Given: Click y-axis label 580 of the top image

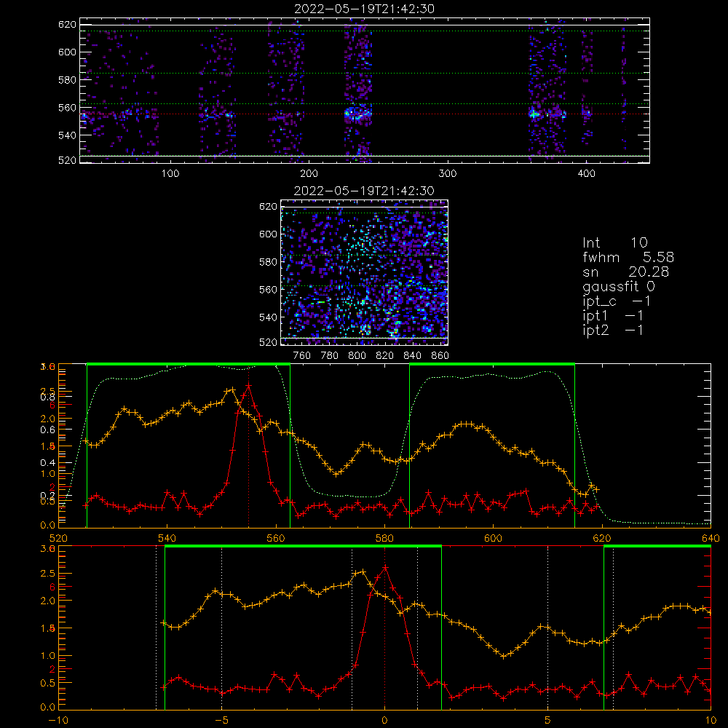Looking at the screenshot, I should [x=67, y=80].
